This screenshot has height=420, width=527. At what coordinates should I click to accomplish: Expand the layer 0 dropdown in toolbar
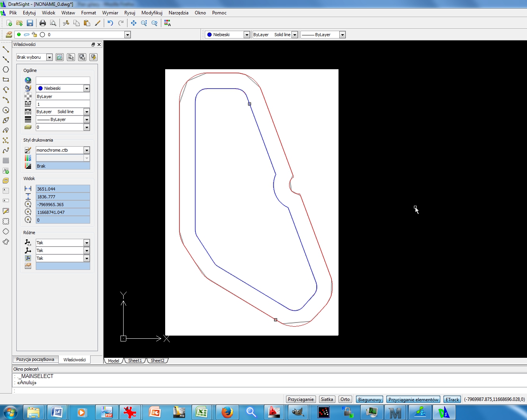coord(127,35)
